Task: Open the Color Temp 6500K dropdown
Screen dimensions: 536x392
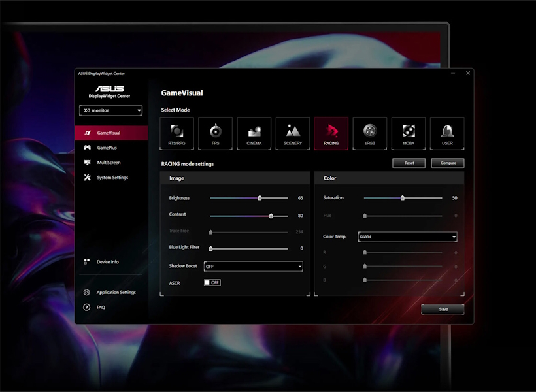Action: pyautogui.click(x=407, y=237)
